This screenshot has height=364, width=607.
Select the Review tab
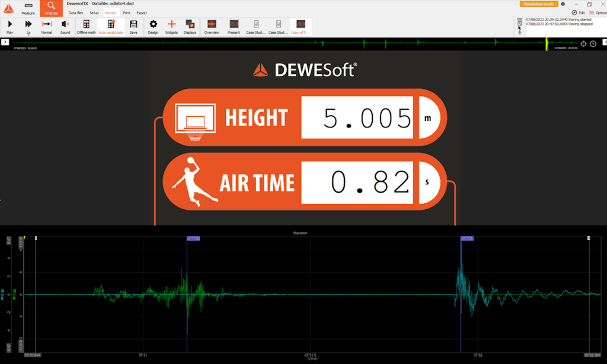[111, 13]
